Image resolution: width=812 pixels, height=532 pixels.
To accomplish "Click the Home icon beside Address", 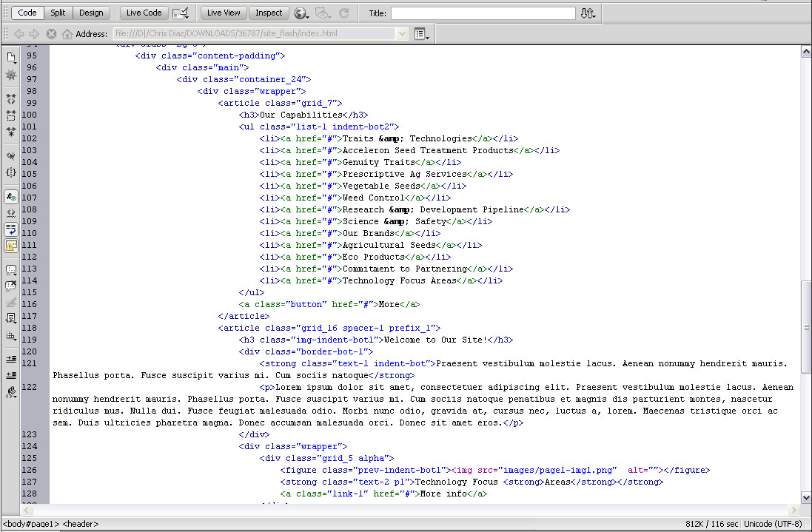I will tap(67, 34).
